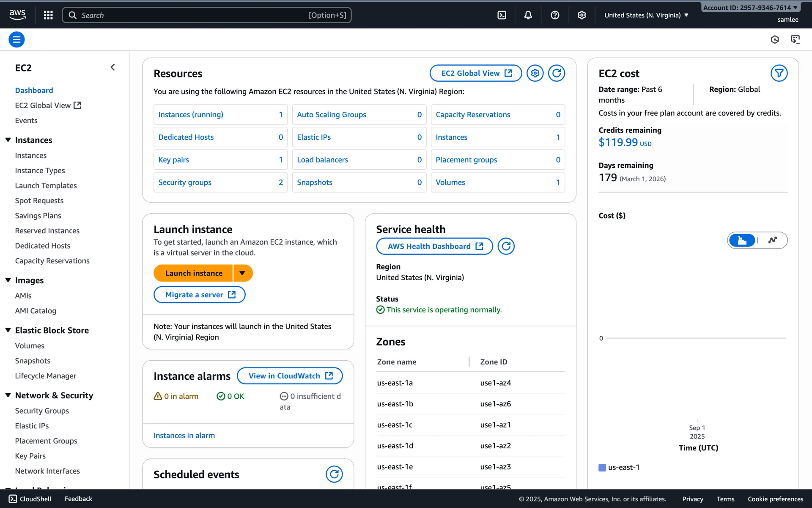Screen dimensions: 812x508
Task: Refresh the Scheduled events panel
Action: tap(334, 474)
